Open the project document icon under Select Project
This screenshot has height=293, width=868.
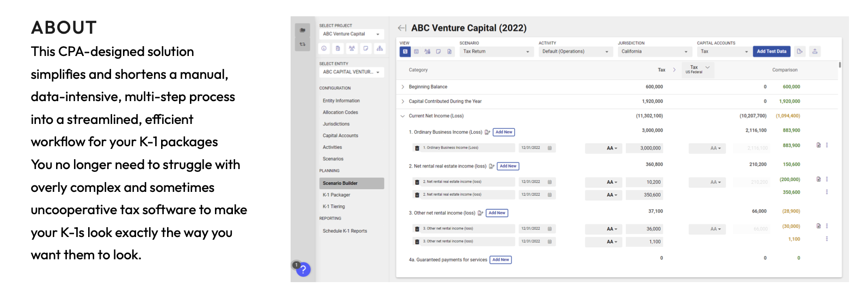pyautogui.click(x=338, y=48)
